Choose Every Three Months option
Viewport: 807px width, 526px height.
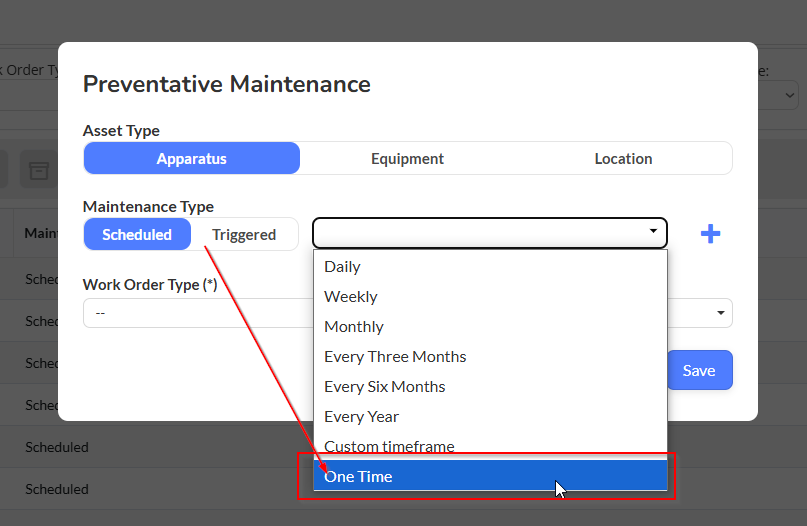(490, 356)
